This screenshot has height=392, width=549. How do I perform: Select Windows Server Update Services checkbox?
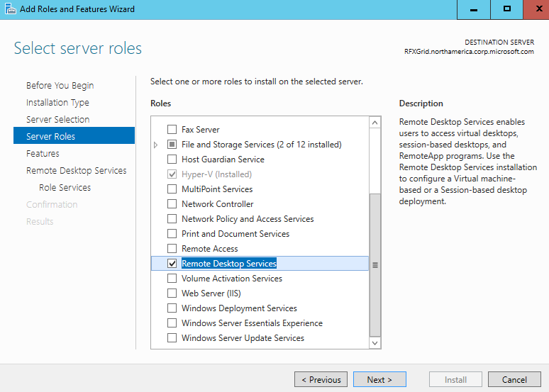tap(172, 338)
